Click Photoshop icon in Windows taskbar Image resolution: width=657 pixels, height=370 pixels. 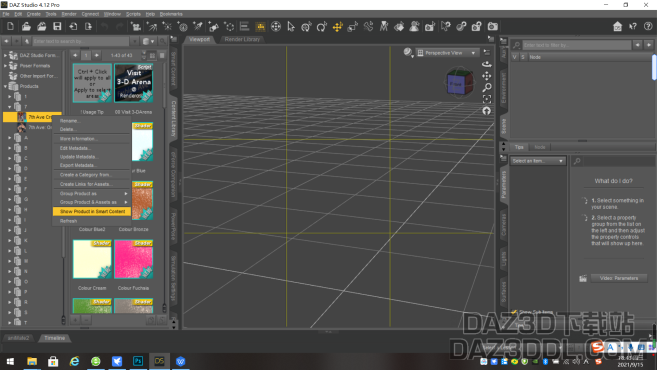(138, 361)
